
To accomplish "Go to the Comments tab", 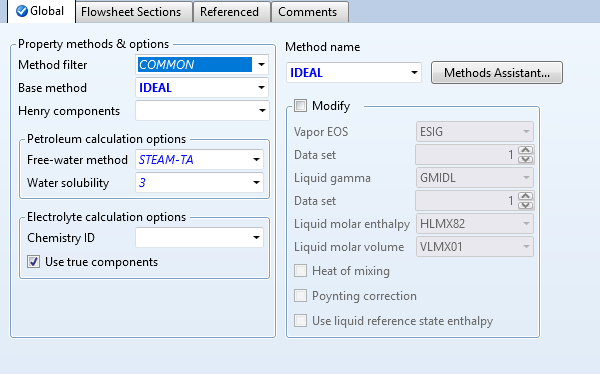I will 310,12.
